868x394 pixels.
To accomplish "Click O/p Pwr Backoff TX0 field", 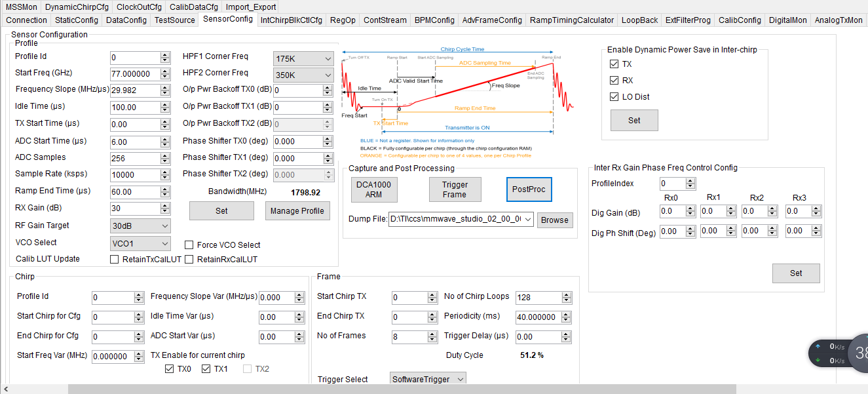I will [299, 90].
